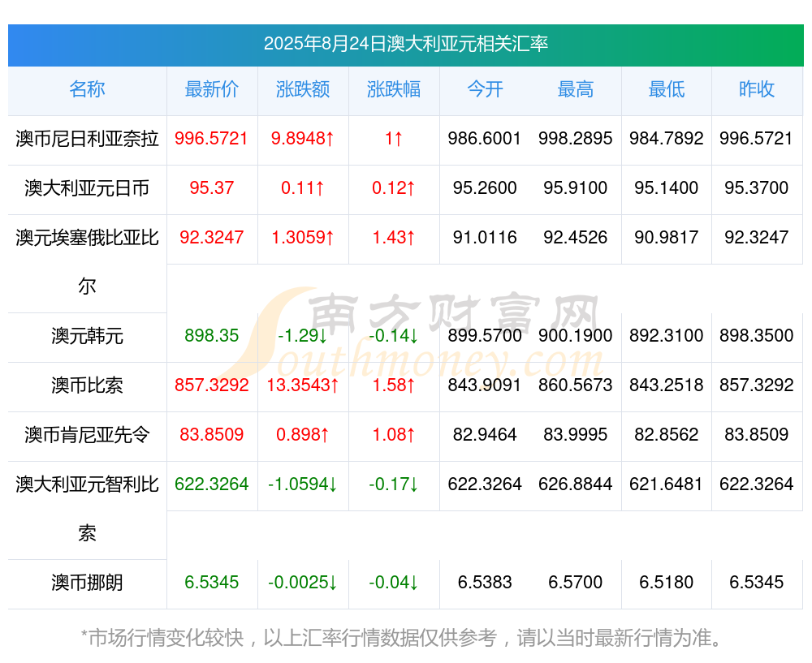Click the latest price 622.3264 in green
Screen dimensions: 812x663
pyautogui.click(x=212, y=484)
